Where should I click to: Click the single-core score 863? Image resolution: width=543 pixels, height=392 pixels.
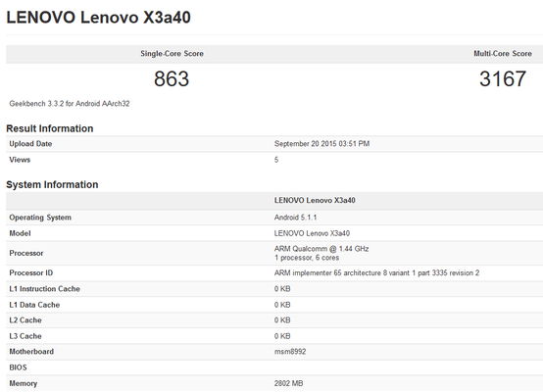click(x=172, y=78)
